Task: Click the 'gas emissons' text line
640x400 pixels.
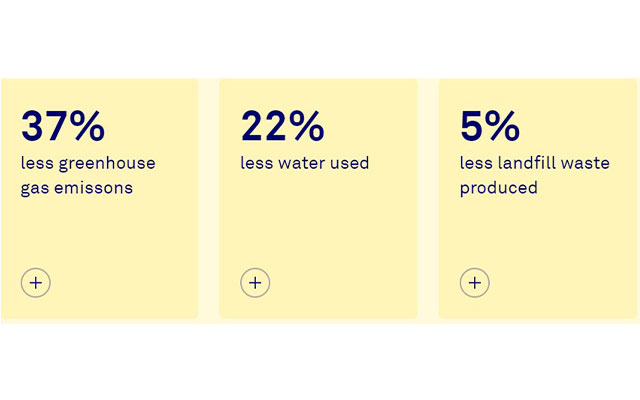Action: click(76, 187)
